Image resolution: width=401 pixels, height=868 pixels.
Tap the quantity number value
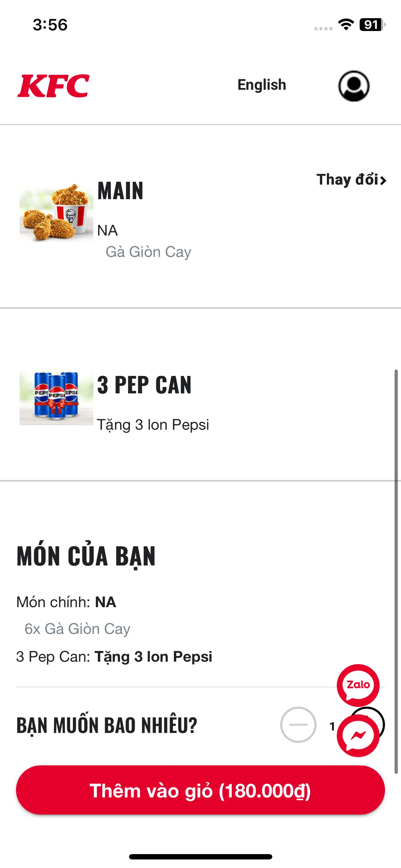point(332,726)
